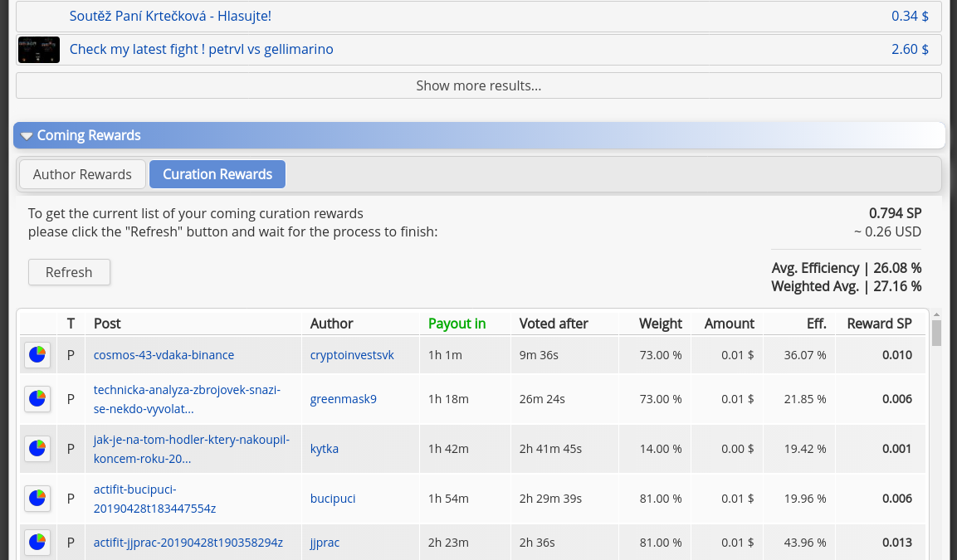
Task: Open pie chart icon for greenmask9 row
Action: point(37,399)
